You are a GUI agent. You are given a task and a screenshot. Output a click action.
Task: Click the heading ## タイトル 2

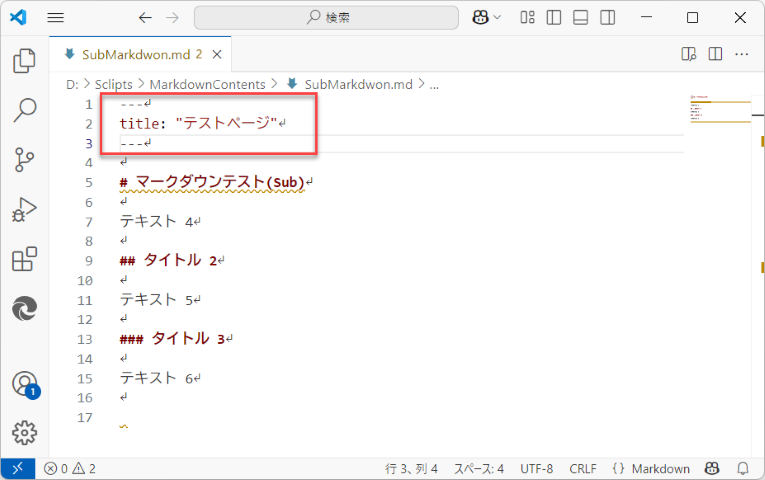click(x=168, y=260)
